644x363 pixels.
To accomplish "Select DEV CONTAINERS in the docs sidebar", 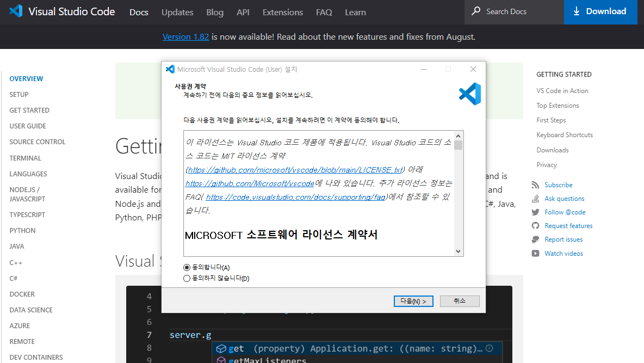I will tap(36, 357).
